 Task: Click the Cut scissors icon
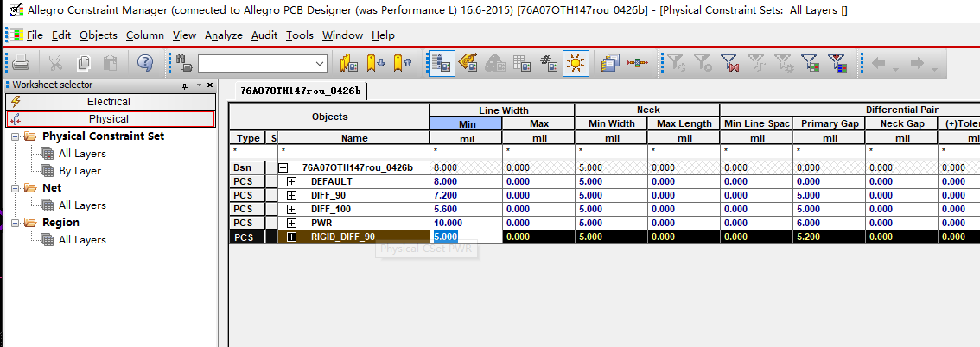click(55, 62)
